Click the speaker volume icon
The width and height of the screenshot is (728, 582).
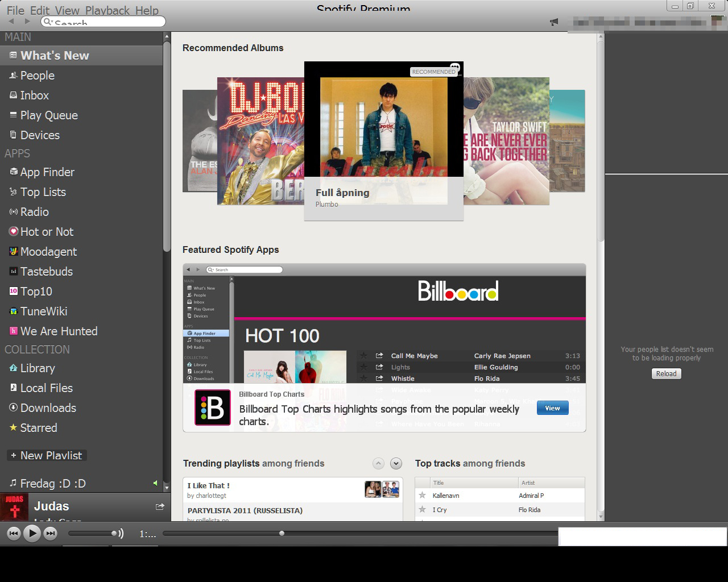(x=119, y=533)
